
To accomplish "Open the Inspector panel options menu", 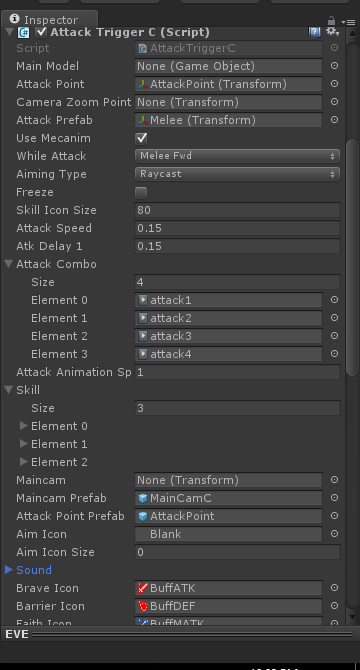I will 348,21.
